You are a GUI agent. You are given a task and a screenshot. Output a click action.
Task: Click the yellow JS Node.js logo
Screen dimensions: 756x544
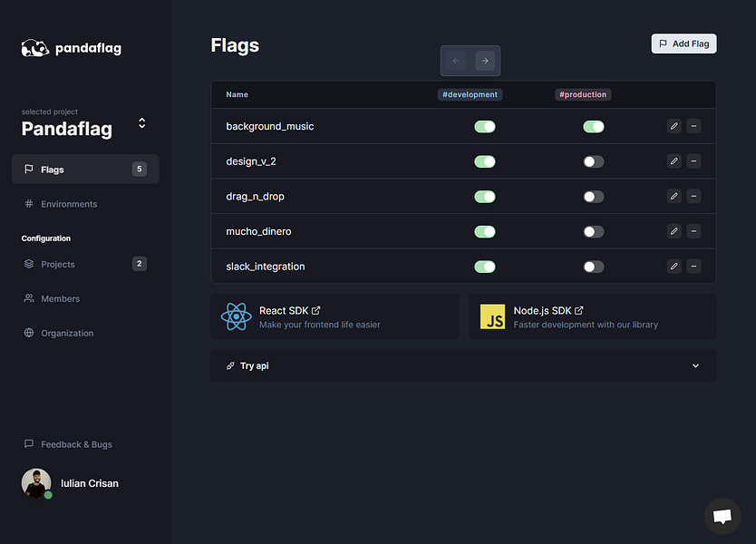pyautogui.click(x=493, y=316)
